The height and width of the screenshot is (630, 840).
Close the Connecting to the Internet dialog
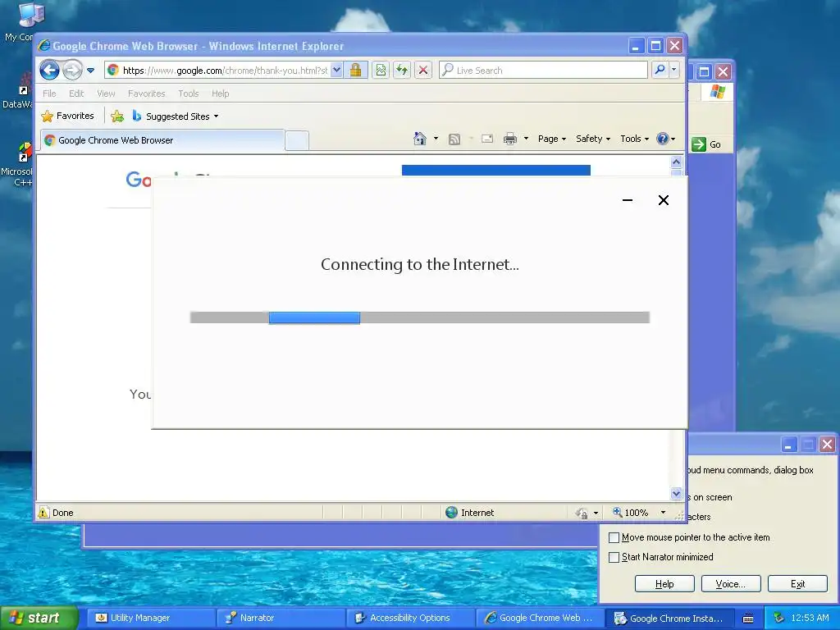pos(663,200)
